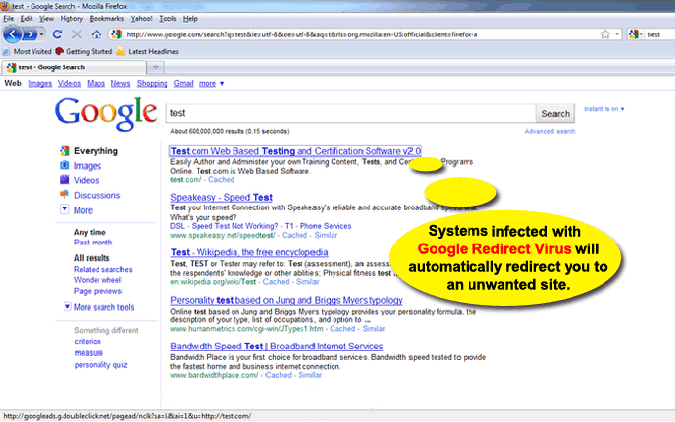Open Related searches in sidebar
Image resolution: width=675 pixels, height=422 pixels.
[103, 269]
